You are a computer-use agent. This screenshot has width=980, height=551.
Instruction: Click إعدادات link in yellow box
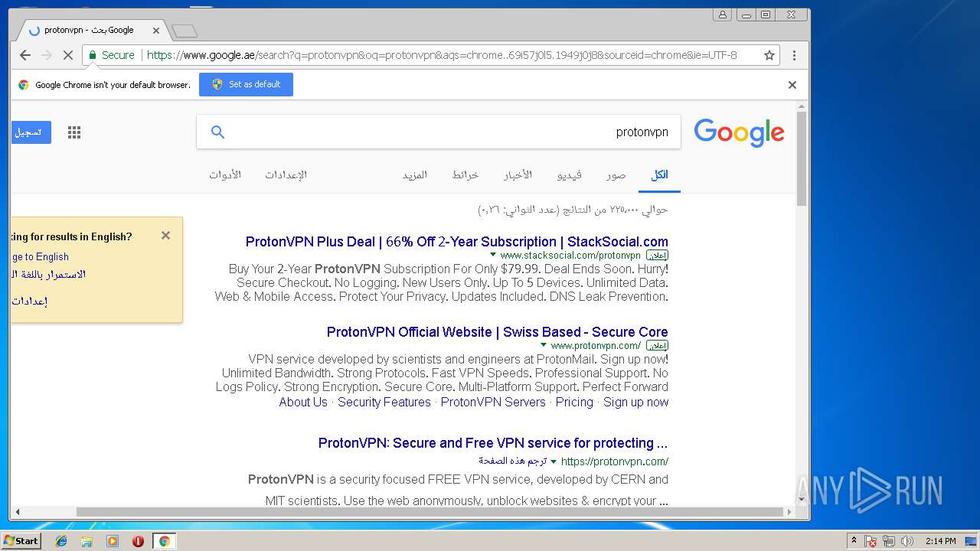click(x=29, y=302)
